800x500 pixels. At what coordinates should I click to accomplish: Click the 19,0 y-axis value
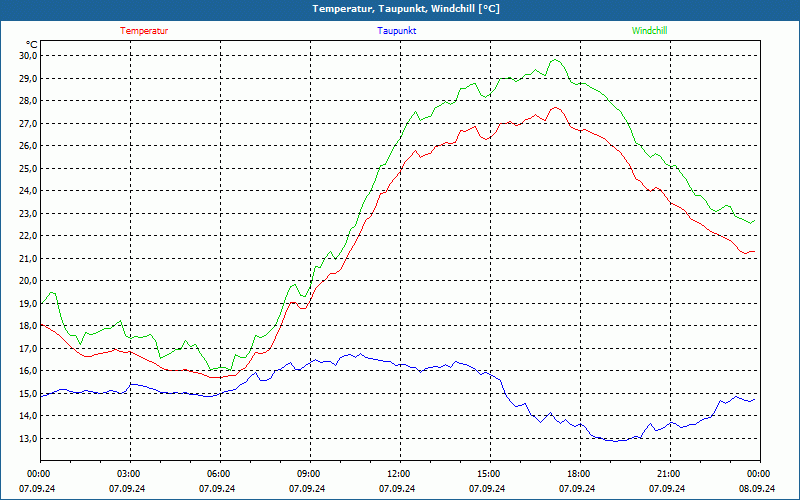point(29,304)
